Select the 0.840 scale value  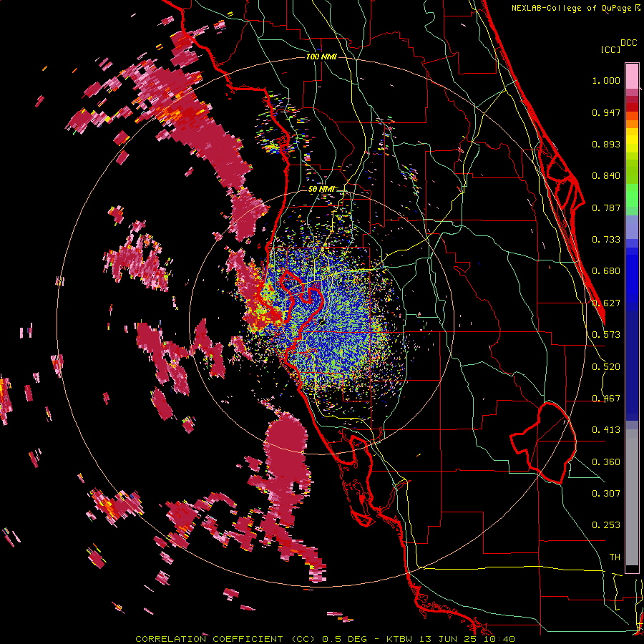[606, 176]
